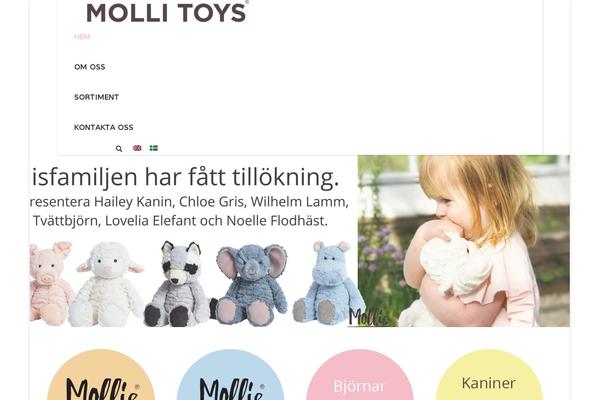This screenshot has width=600, height=400.
Task: Open the orange Mollis circle
Action: 101,375
